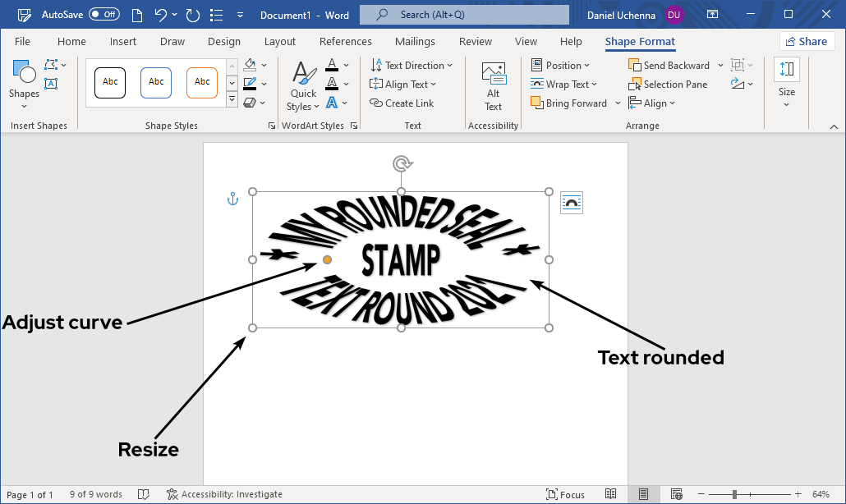Click the Search box at the top
This screenshot has width=846, height=504.
463,14
